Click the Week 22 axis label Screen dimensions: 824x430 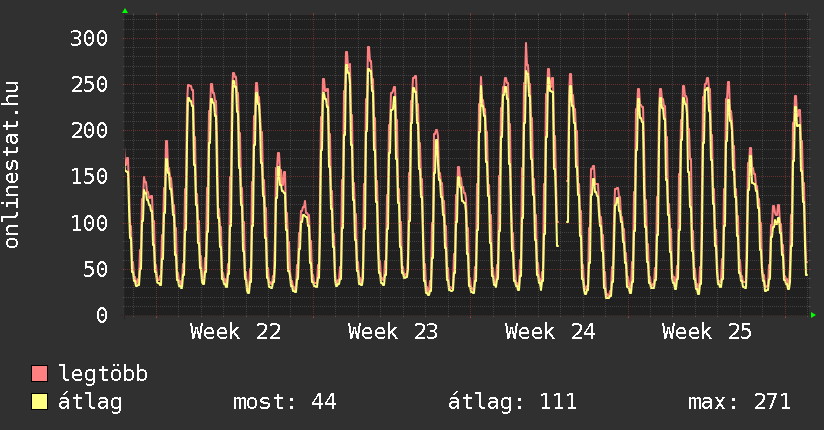235,332
